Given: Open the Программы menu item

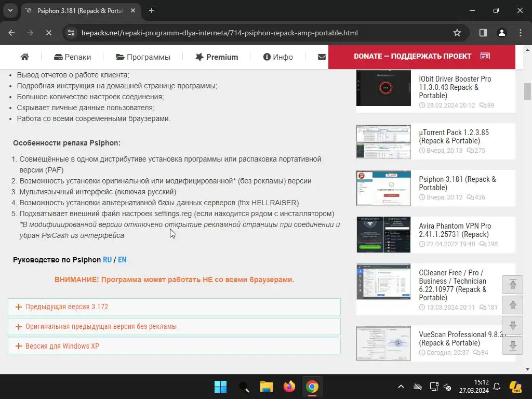Looking at the screenshot, I should click(143, 57).
